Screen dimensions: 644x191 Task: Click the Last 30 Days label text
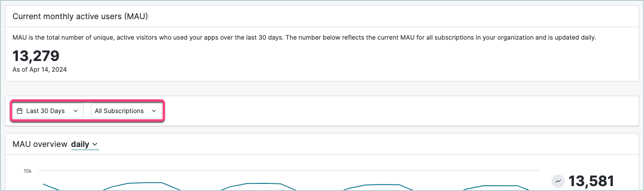pos(45,111)
